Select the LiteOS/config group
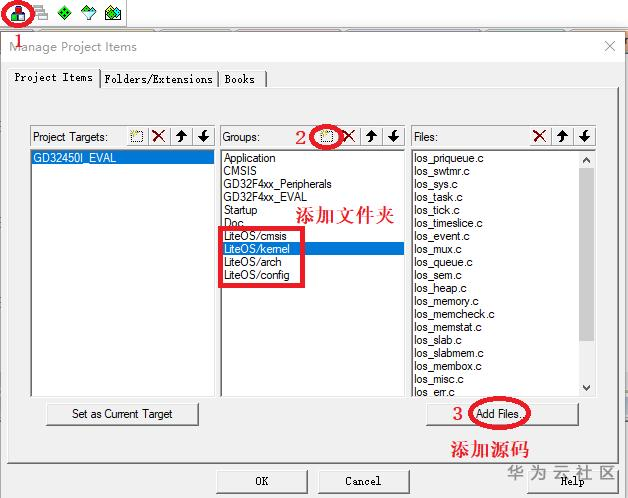Image resolution: width=628 pixels, height=498 pixels. tap(312, 275)
